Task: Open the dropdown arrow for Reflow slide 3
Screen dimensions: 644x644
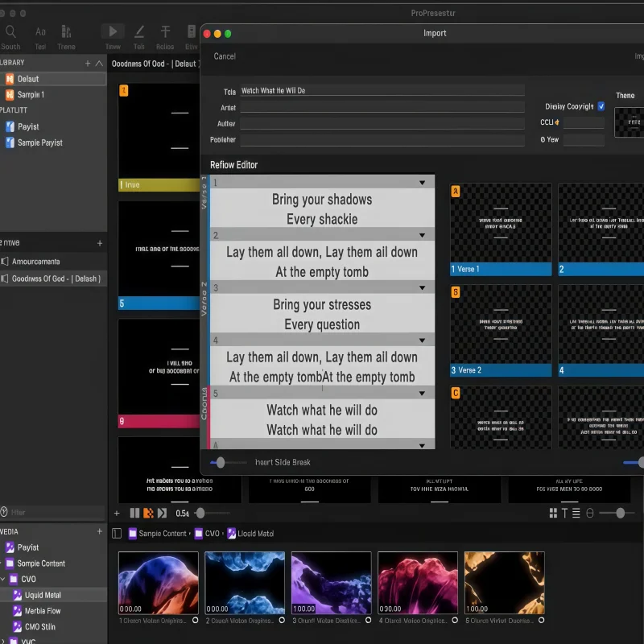Action: tap(423, 288)
